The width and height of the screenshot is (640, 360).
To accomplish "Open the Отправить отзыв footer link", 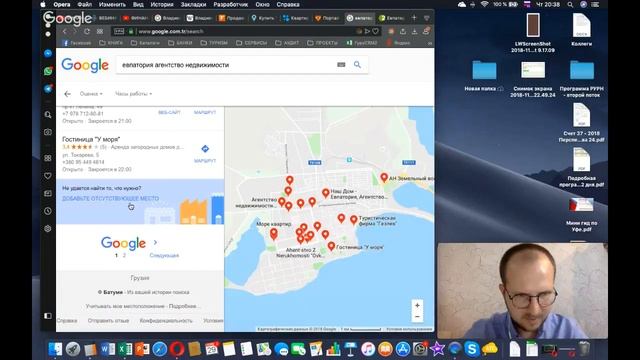I will click(x=109, y=321).
